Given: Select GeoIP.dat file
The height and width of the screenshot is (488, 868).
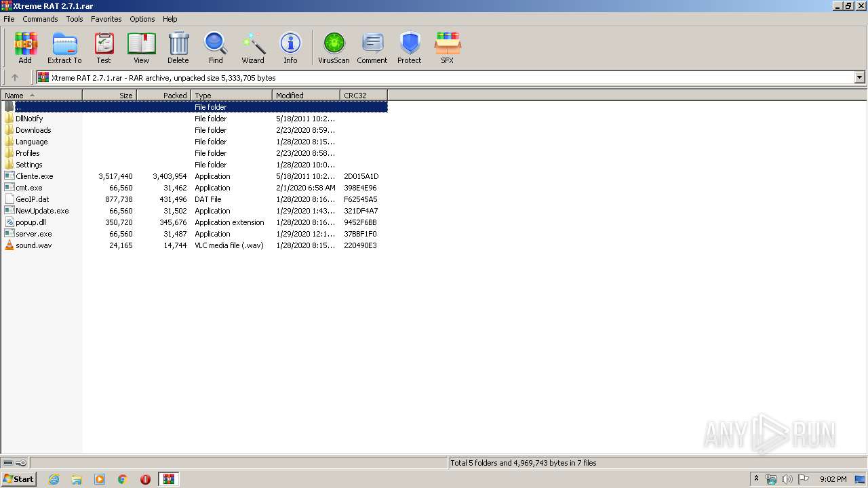Looking at the screenshot, I should coord(32,199).
